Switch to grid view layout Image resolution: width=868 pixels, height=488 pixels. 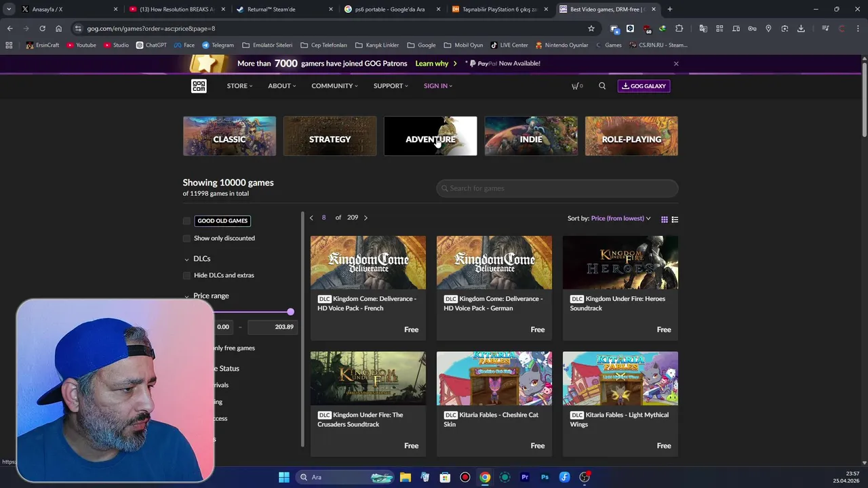click(665, 219)
